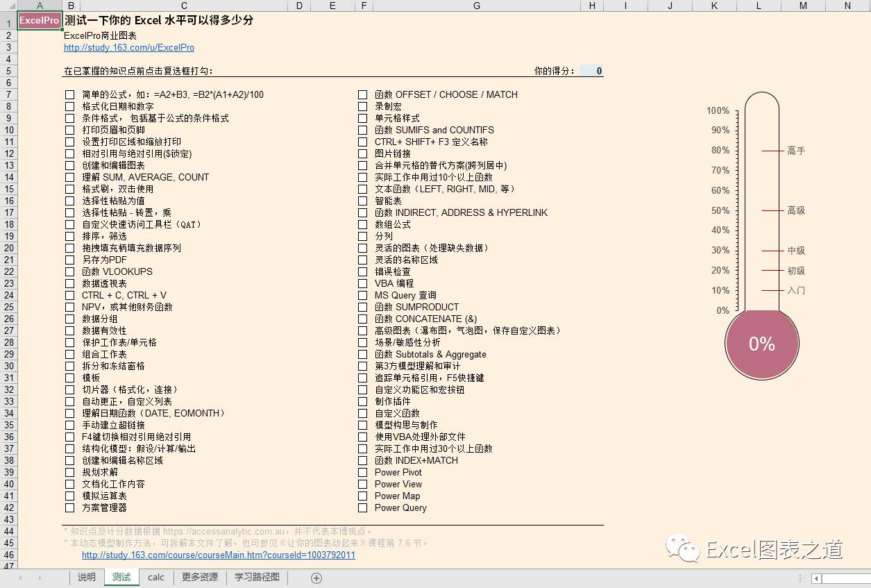Check the VLOOKUPS function checkbox
The image size is (871, 588).
point(69,271)
